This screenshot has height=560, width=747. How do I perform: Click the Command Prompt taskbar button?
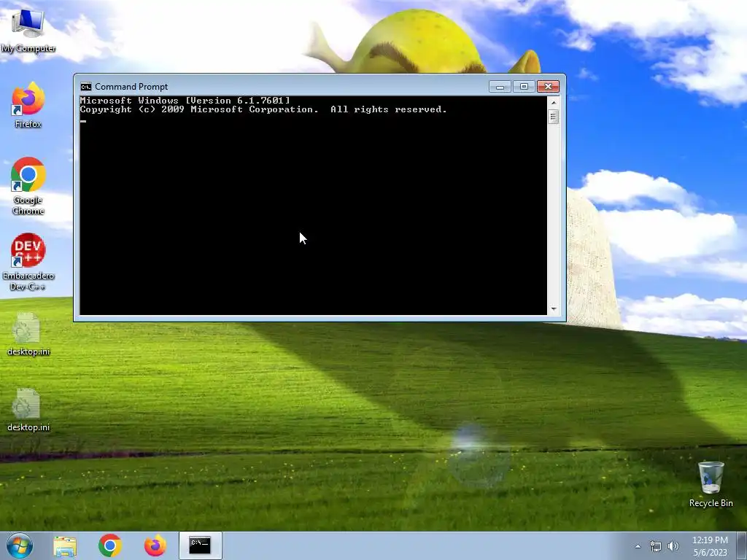point(200,545)
